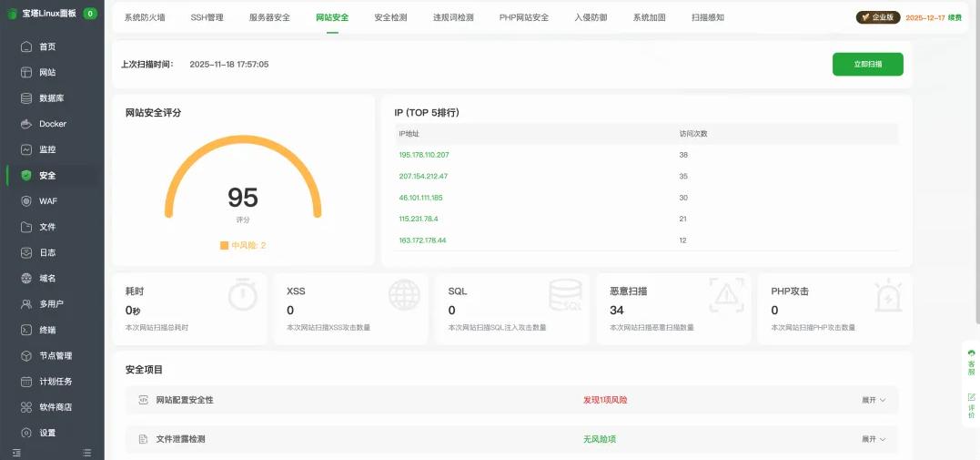
Task: Click the alarm icon in PHP攻击 card
Action: click(x=888, y=295)
